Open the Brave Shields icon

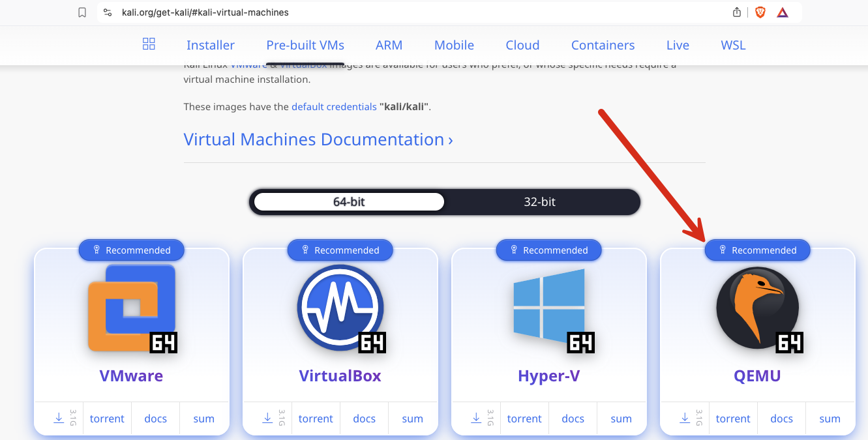[760, 12]
